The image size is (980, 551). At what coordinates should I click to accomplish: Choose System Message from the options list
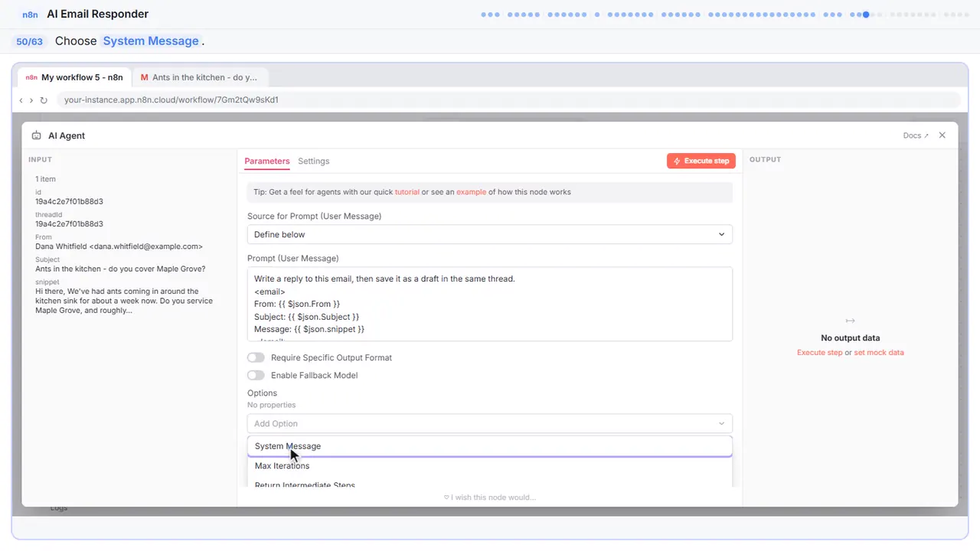490,446
